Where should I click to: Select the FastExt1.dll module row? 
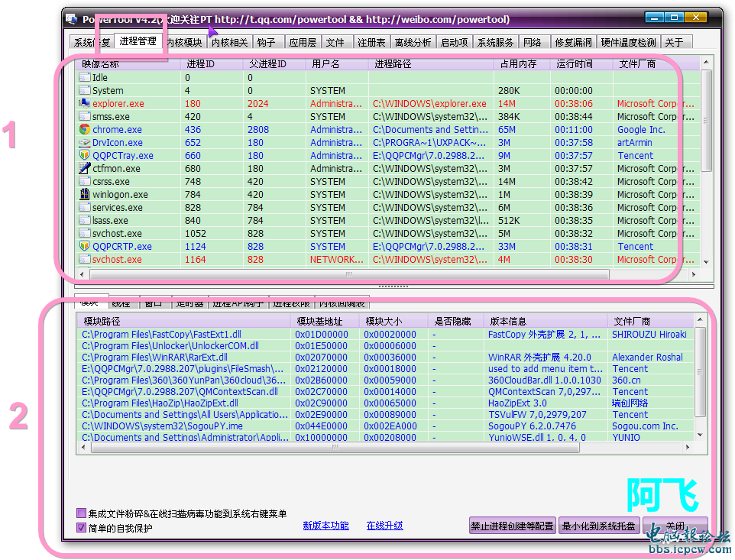click(x=385, y=334)
